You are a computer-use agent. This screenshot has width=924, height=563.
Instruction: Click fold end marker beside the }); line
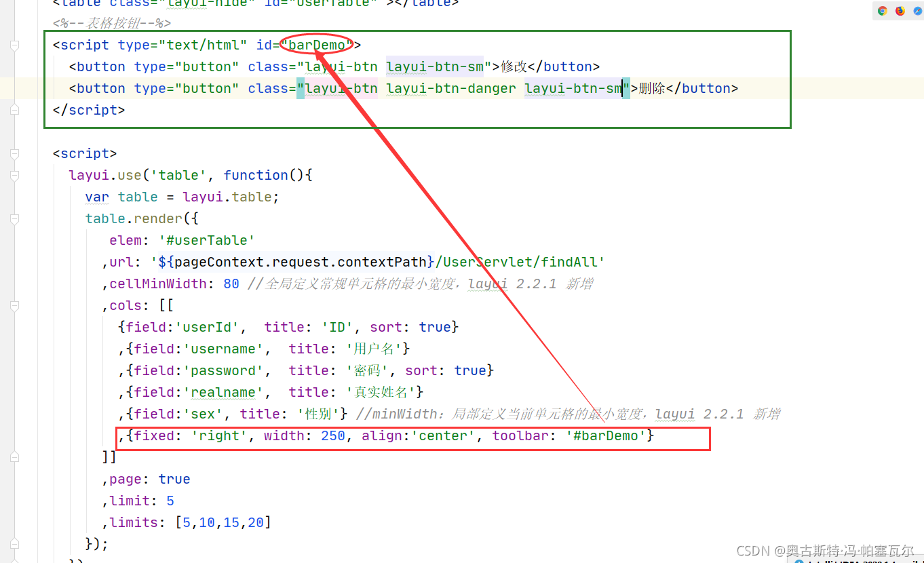click(14, 545)
